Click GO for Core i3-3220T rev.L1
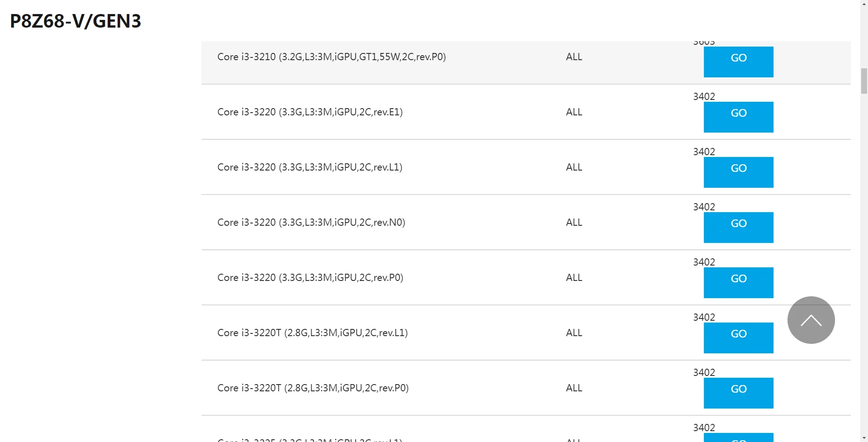This screenshot has width=868, height=442. pos(738,338)
